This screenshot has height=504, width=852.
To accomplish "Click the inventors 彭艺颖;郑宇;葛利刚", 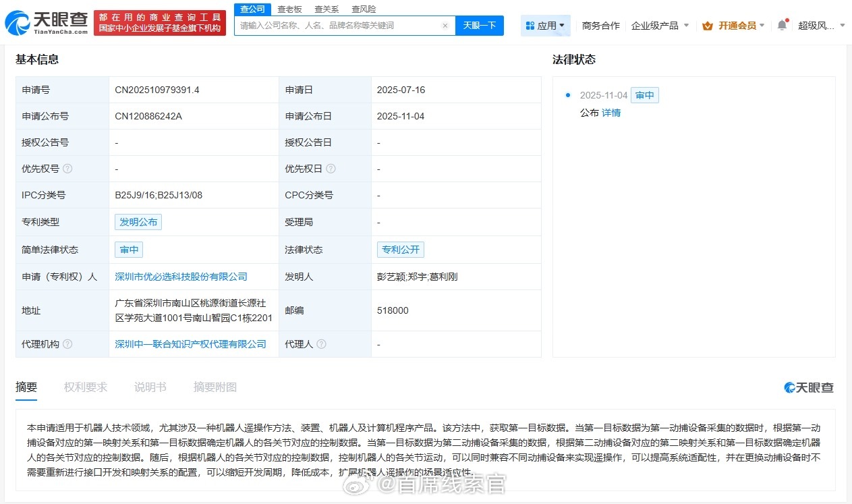I will point(418,277).
